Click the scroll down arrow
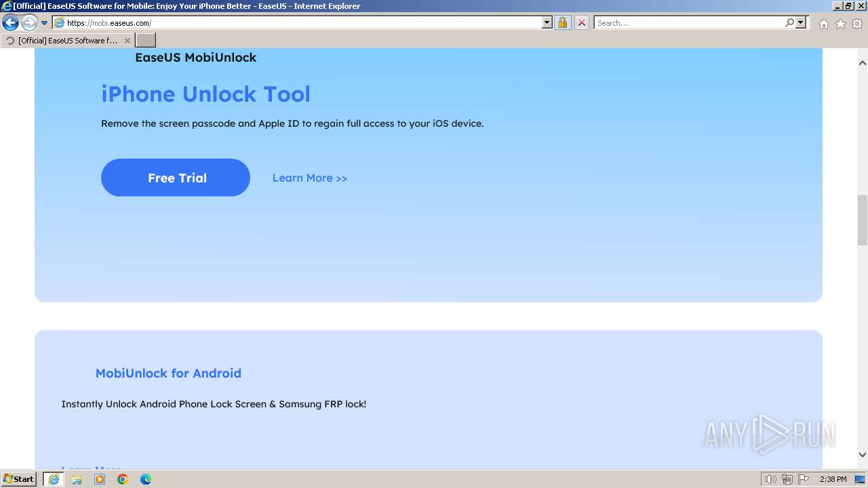 pos(863,455)
